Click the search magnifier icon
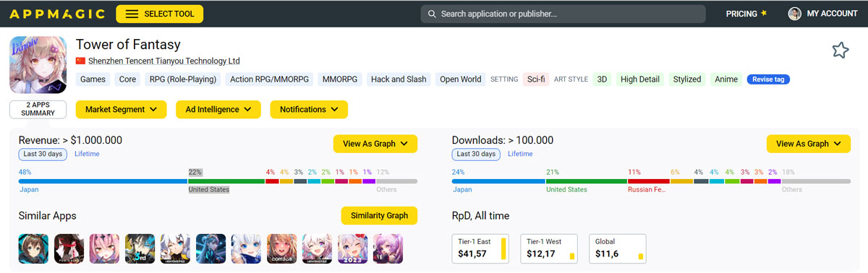Image resolution: width=868 pixels, height=273 pixels. [432, 14]
